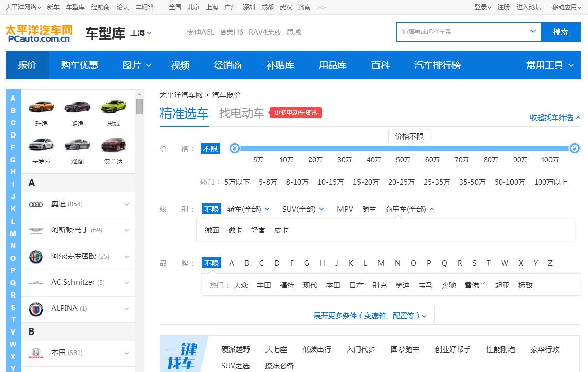This screenshot has height=372, width=588.
Task: Select 不限 in the 级别 filter row
Action: coord(212,209)
